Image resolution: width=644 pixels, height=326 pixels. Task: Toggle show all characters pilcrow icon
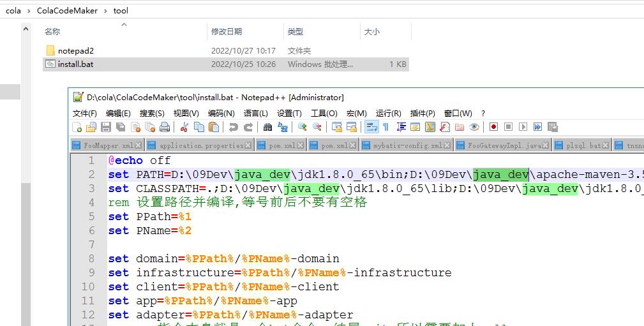point(386,128)
